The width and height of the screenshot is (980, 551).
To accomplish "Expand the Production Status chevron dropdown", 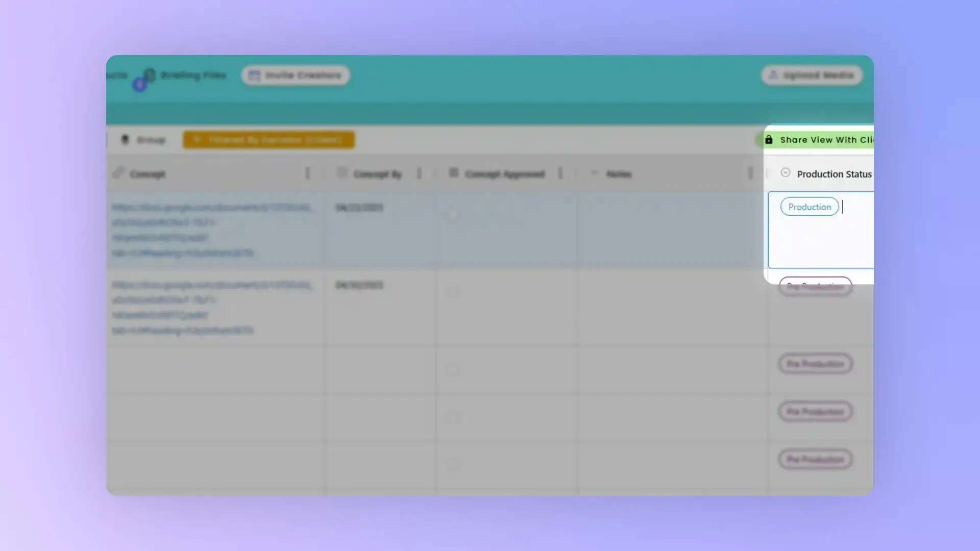I will [786, 173].
